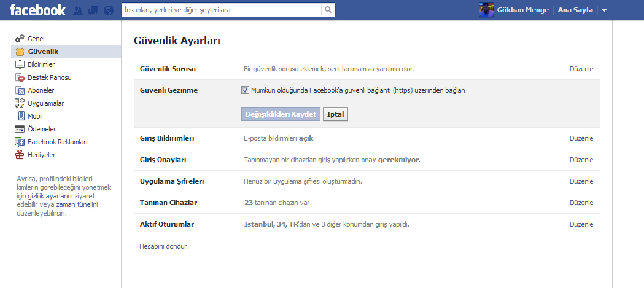Open Gökhan Menge profile name link
Viewport: 644px width, 288px height.
[x=523, y=10]
